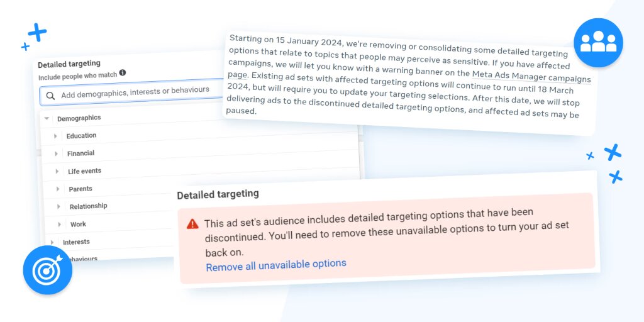The width and height of the screenshot is (644, 322).
Task: Expand the Relationship subcategory
Action: tap(58, 206)
